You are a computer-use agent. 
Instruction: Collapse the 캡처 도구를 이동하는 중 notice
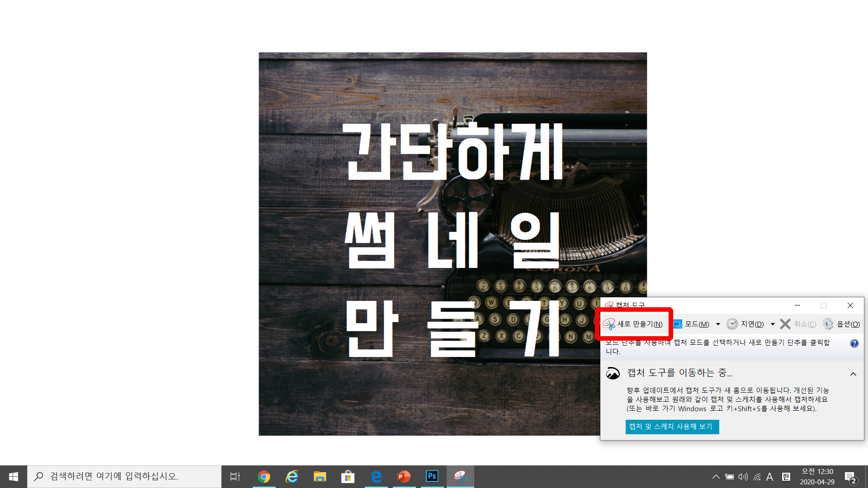(853, 374)
